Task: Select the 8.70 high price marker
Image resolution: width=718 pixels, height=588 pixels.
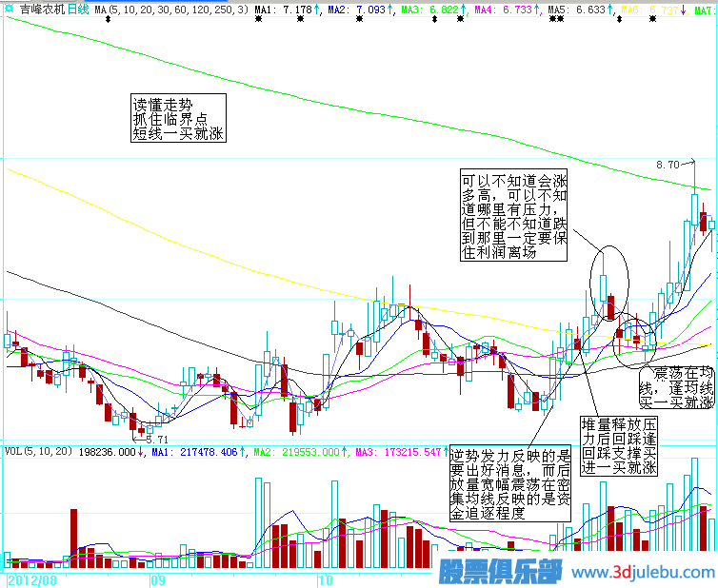Action: (x=668, y=165)
